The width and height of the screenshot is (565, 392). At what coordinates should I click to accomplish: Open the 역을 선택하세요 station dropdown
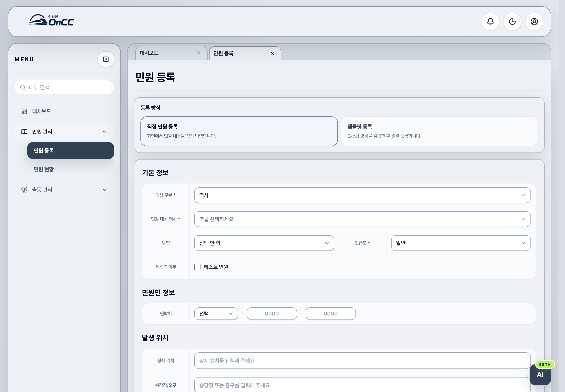tap(362, 219)
